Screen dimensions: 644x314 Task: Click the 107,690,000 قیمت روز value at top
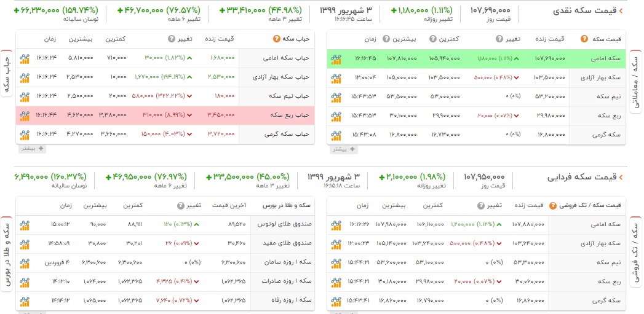pos(490,10)
